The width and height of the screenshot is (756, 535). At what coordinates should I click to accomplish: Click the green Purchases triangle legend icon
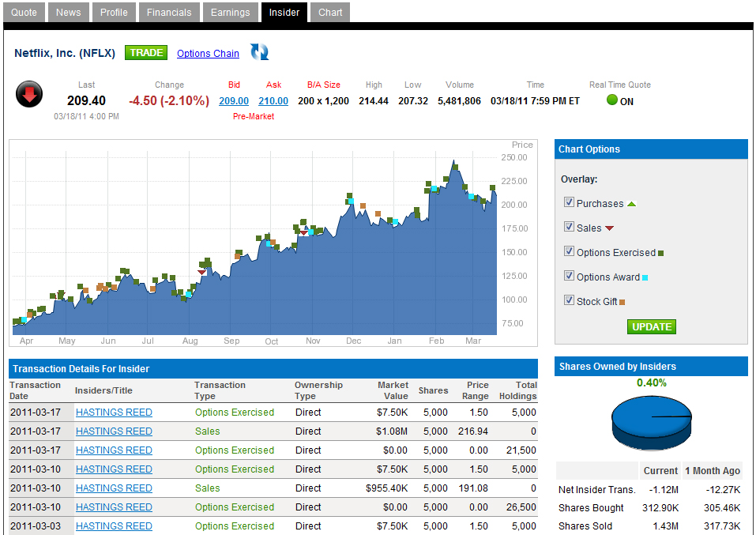[x=632, y=204]
